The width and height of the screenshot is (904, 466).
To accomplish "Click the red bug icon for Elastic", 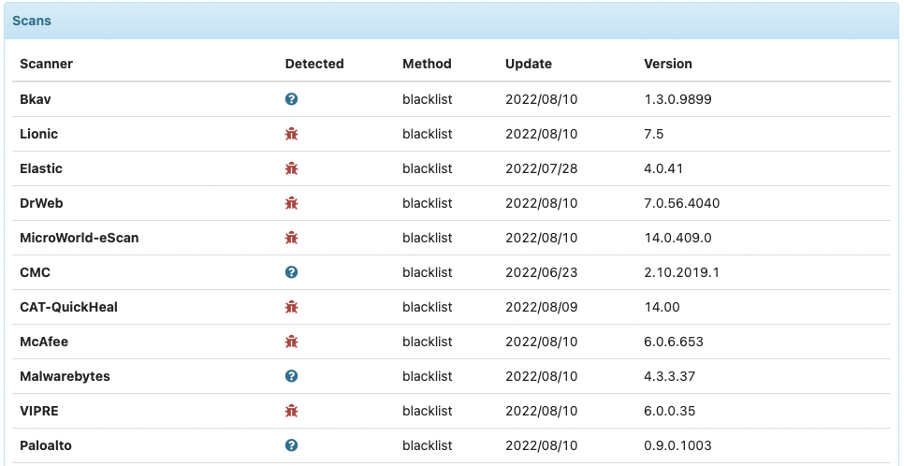I will (x=291, y=169).
